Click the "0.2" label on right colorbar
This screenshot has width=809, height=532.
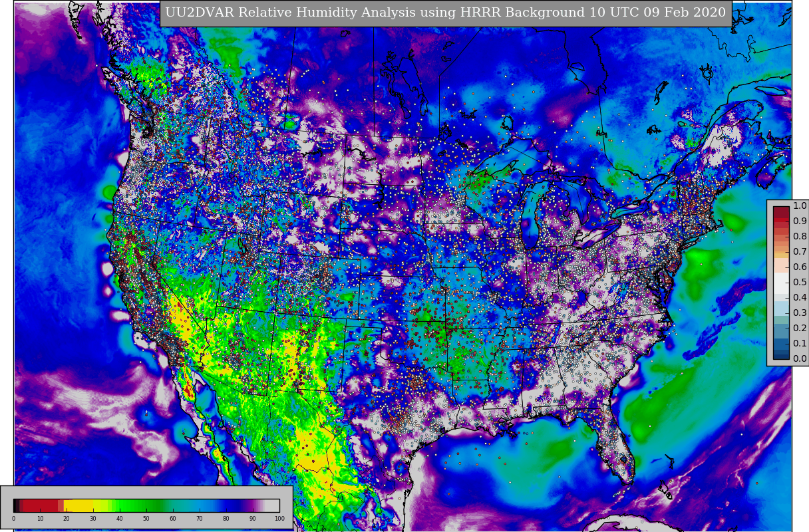[x=800, y=328]
